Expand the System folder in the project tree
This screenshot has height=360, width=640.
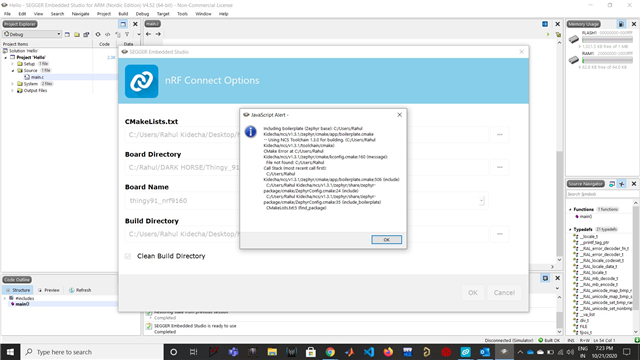(12, 84)
